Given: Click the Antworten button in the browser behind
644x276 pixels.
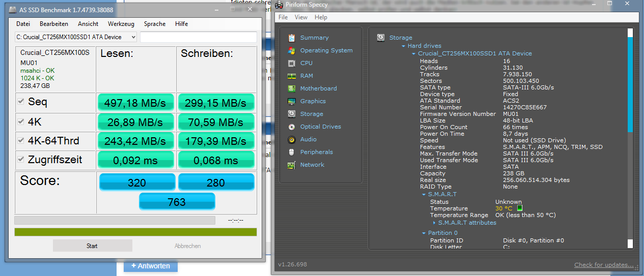Looking at the screenshot, I should click(x=151, y=266).
